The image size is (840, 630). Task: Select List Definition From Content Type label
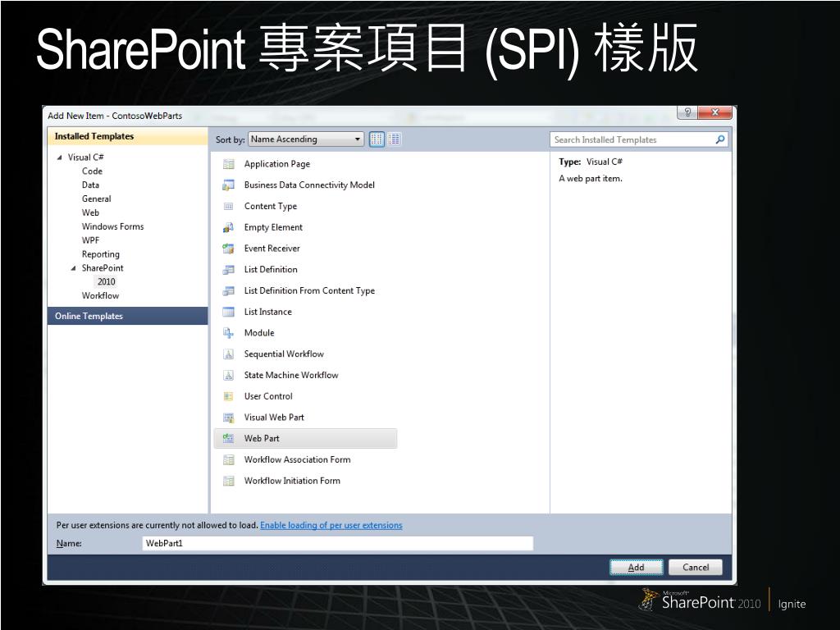309,291
